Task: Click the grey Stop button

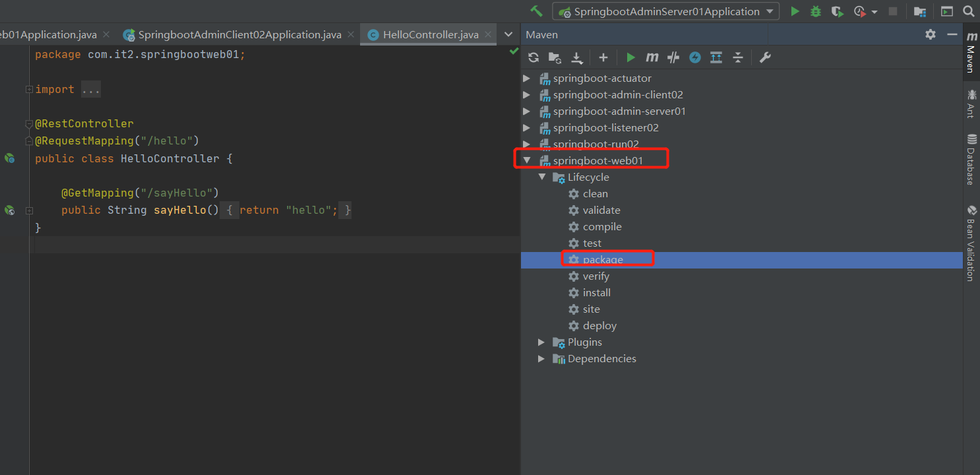Action: coord(893,11)
